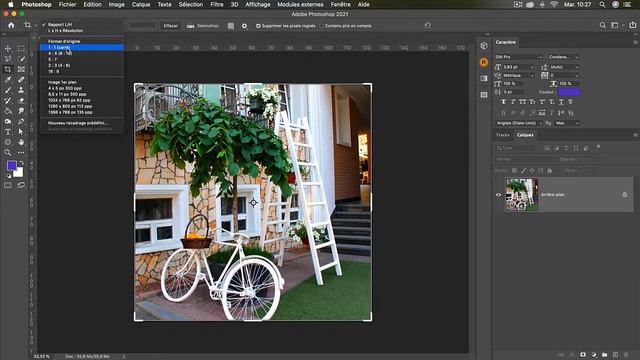Select the Pen tool

click(x=21, y=121)
